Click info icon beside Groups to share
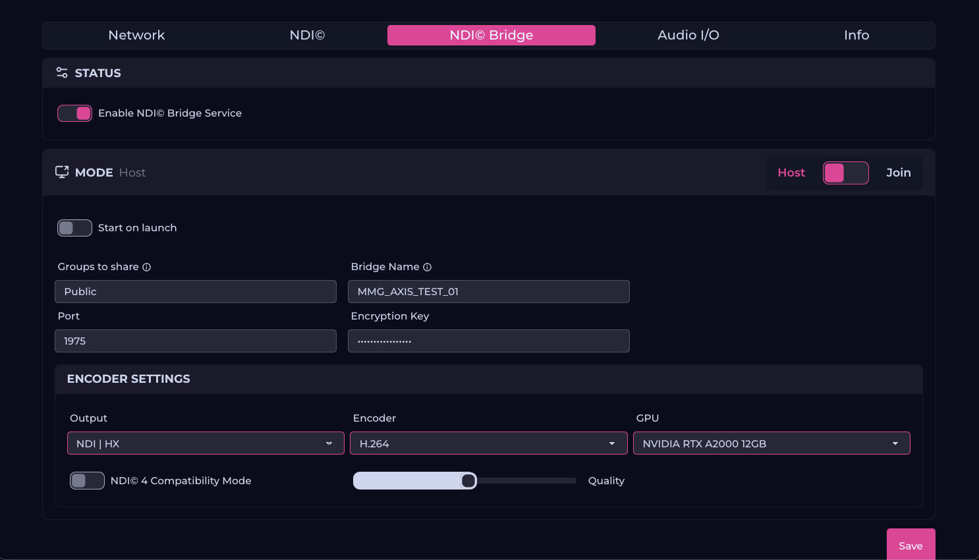This screenshot has height=560, width=979. tap(147, 267)
